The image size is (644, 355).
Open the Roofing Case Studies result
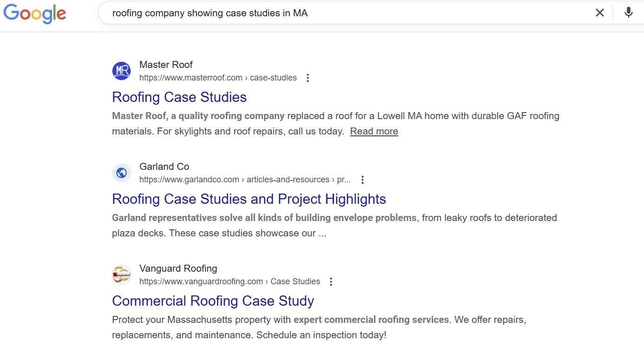coord(179,97)
